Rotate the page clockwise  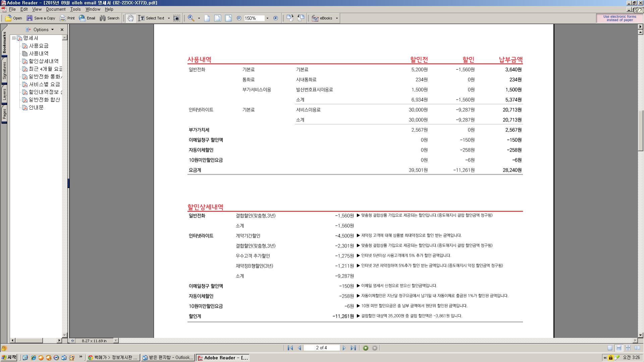[290, 18]
